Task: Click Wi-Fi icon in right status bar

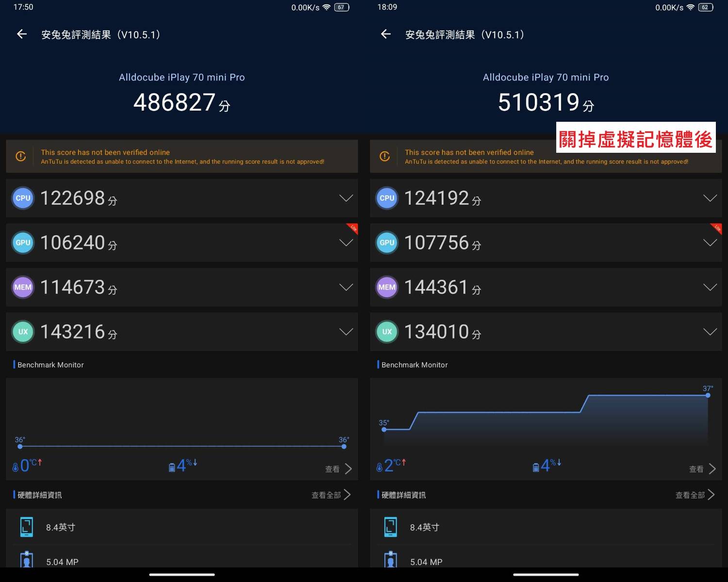Action: click(691, 7)
